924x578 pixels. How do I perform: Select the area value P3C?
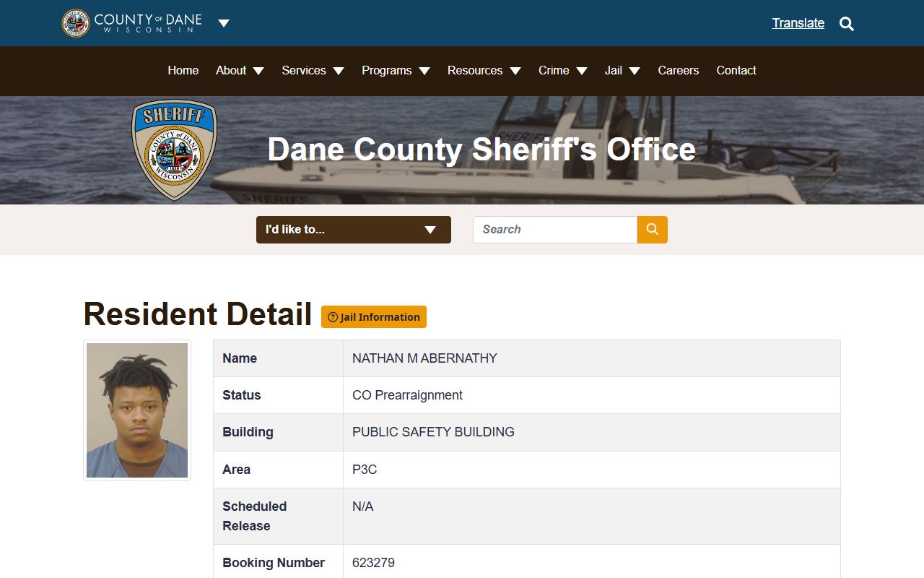click(x=365, y=470)
